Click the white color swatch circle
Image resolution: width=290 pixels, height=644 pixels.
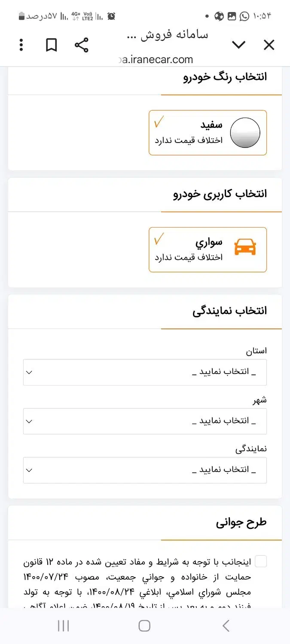point(245,133)
